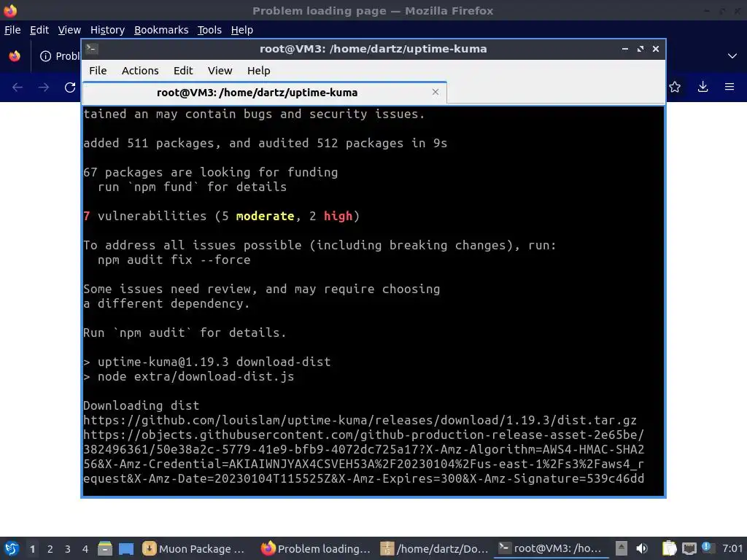Open Firefox Tools menu
The image size is (747, 560).
[209, 30]
